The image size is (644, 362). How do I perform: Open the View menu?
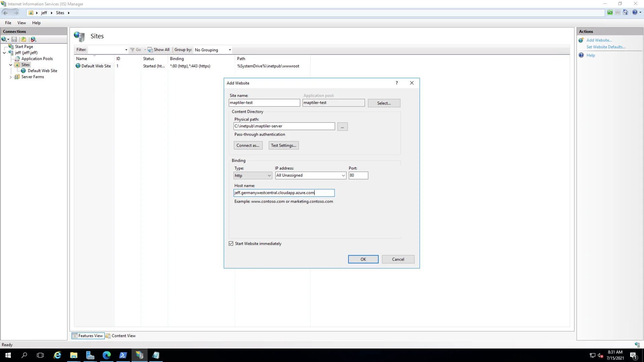point(21,23)
